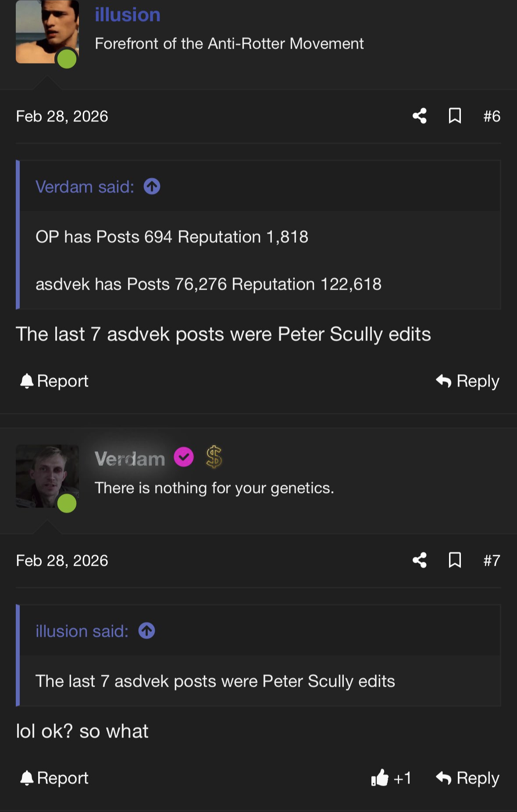The image size is (517, 812).
Task: Click the dollar sign badge next to Verdam
Action: coord(214,457)
